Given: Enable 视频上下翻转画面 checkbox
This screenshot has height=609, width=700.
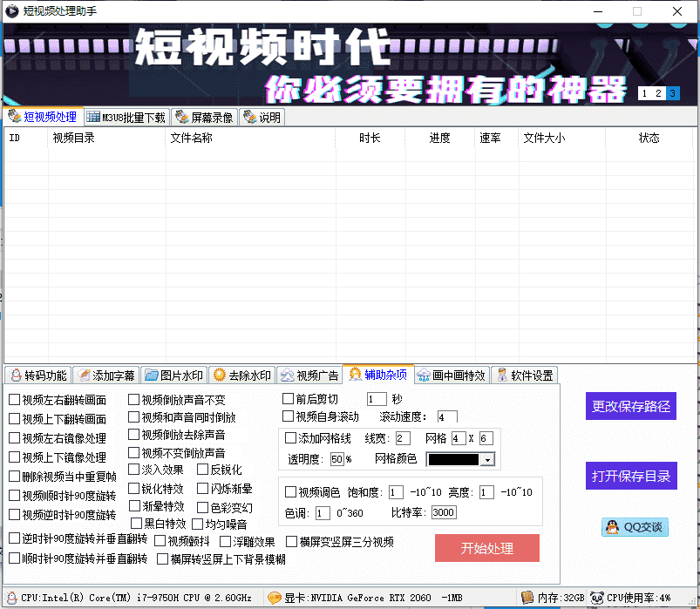Looking at the screenshot, I should pyautogui.click(x=14, y=418).
